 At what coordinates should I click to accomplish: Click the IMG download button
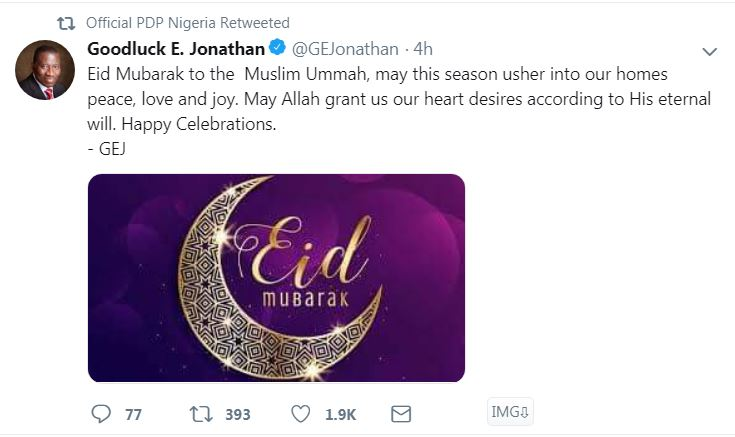click(x=510, y=412)
